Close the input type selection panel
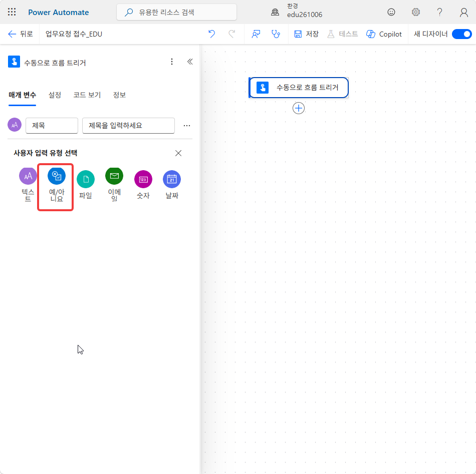 click(x=178, y=153)
